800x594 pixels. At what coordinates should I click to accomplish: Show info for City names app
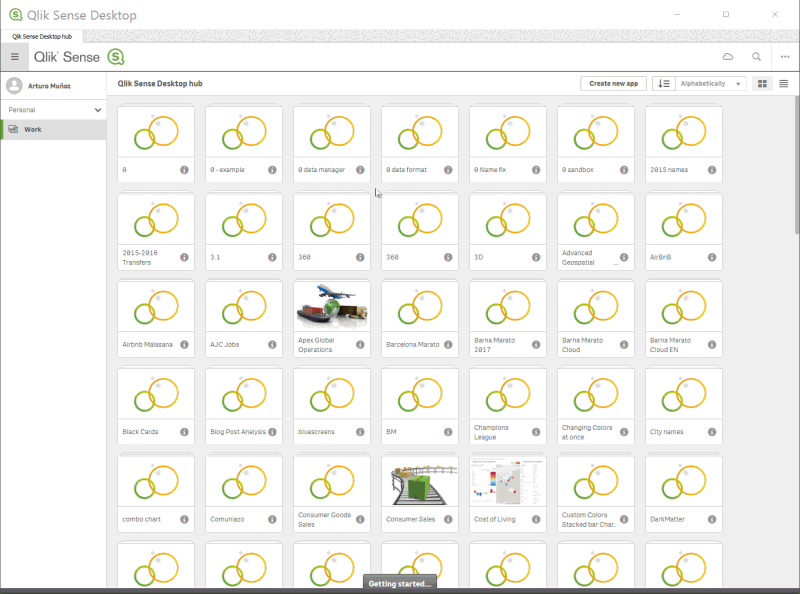click(712, 432)
